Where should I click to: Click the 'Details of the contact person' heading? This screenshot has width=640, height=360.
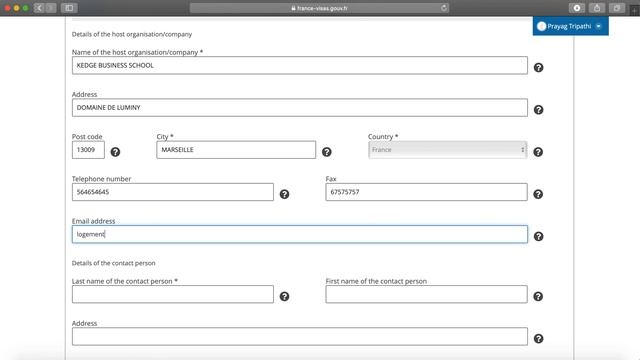click(x=113, y=263)
